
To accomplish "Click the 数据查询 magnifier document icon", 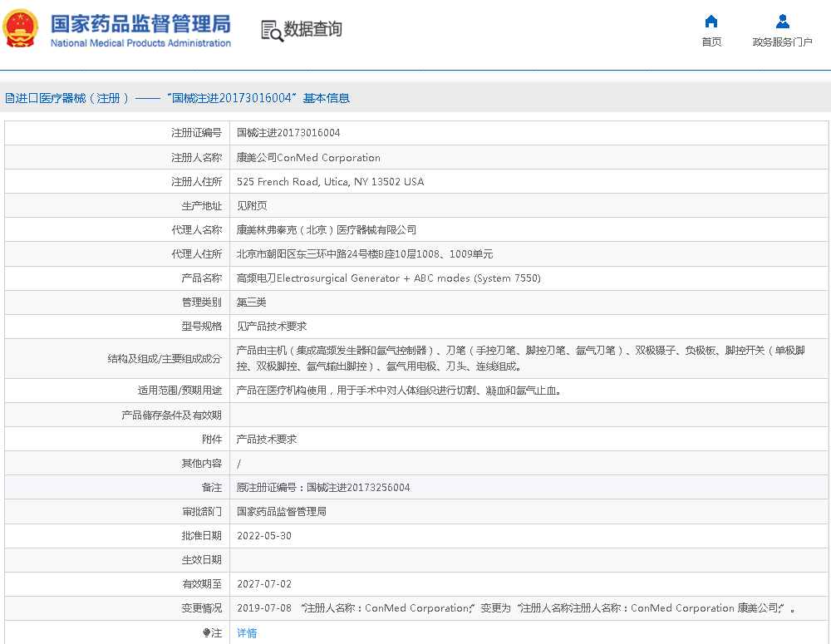I will point(271,31).
